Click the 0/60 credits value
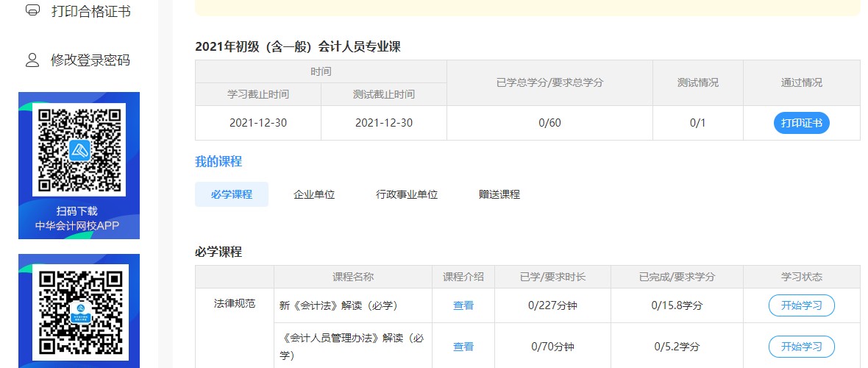This screenshot has width=868, height=368. click(549, 123)
